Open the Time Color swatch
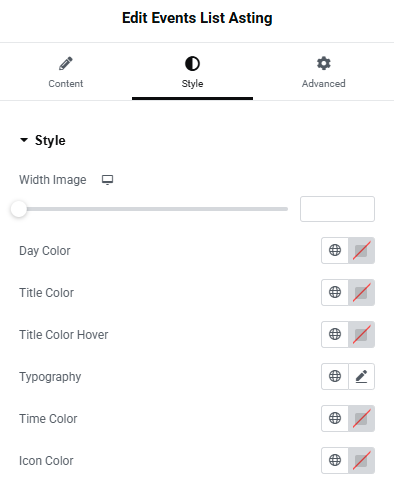The image size is (394, 492). [x=361, y=418]
